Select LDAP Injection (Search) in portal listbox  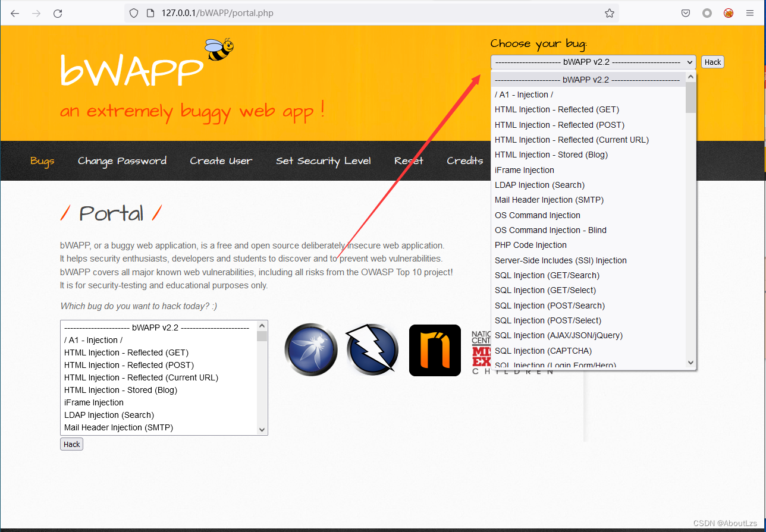159,415
